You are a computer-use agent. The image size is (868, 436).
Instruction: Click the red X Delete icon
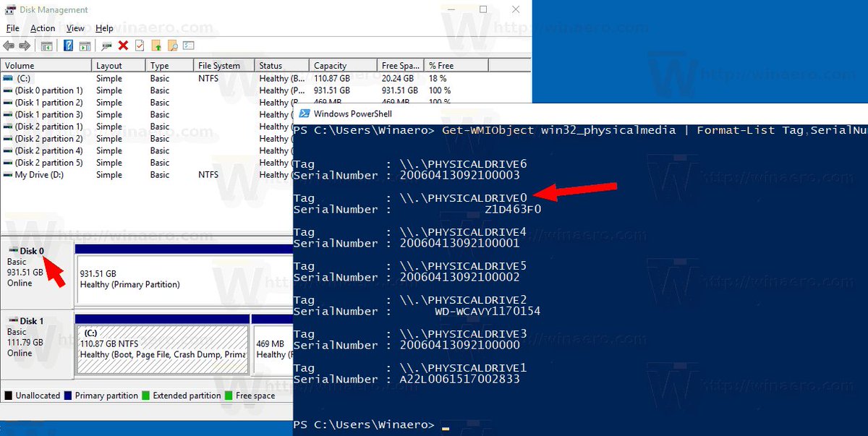123,46
